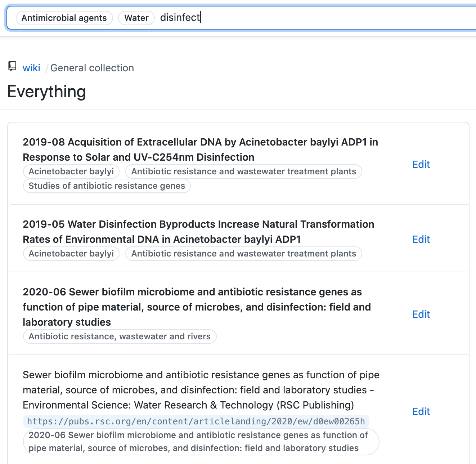The width and height of the screenshot is (476, 464).
Task: Click the wiki book icon
Action: click(x=12, y=66)
